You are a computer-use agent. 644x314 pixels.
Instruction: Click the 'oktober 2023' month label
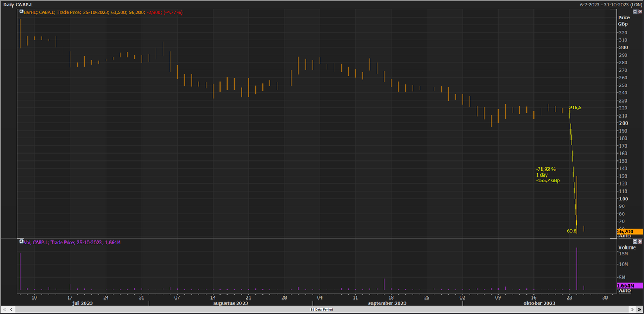click(x=540, y=303)
